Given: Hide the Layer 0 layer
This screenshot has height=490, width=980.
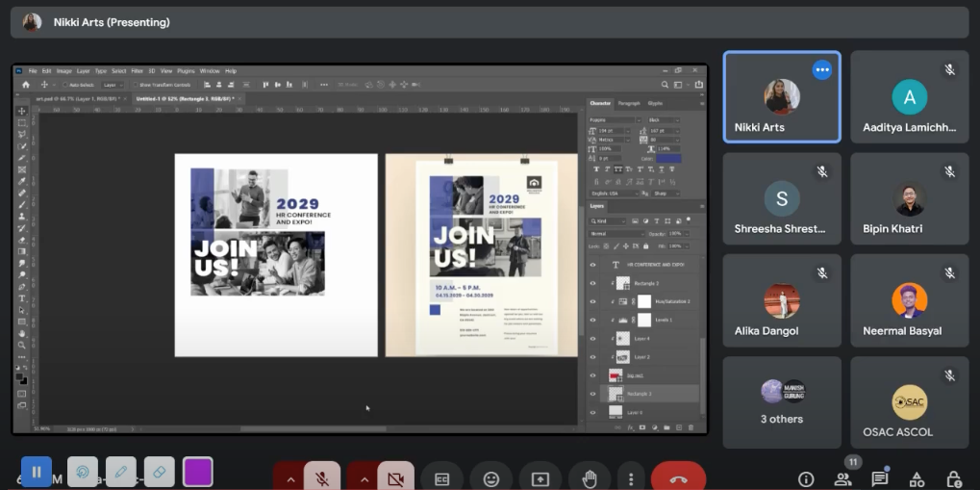Looking at the screenshot, I should point(593,412).
